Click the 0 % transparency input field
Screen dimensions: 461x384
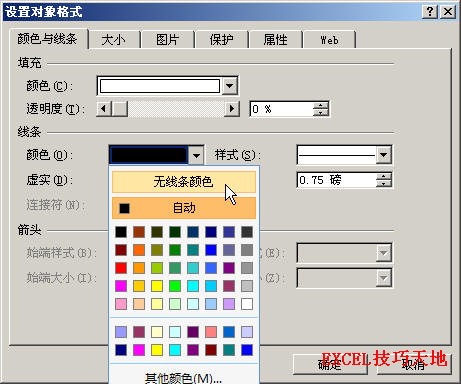[282, 109]
